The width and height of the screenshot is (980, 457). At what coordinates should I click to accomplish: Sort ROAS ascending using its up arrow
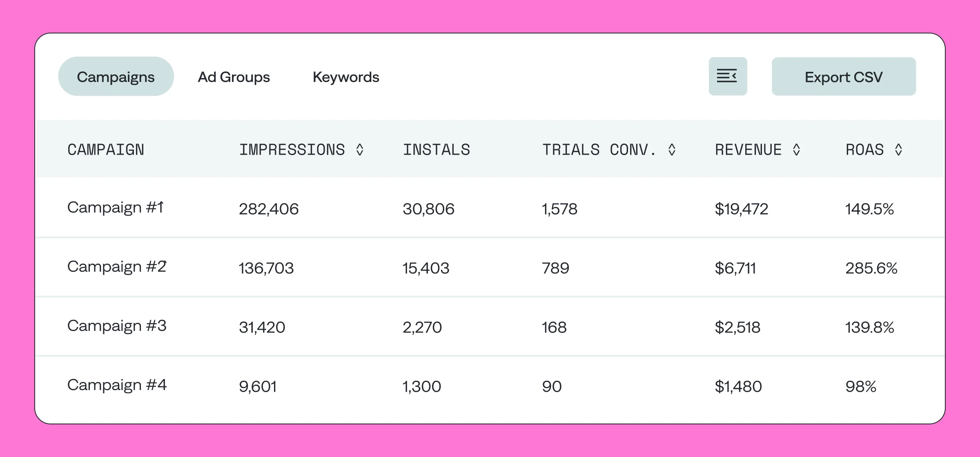point(899,146)
